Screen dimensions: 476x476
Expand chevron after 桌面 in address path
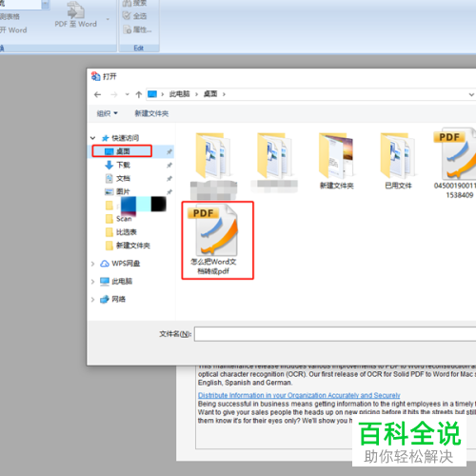tap(224, 94)
